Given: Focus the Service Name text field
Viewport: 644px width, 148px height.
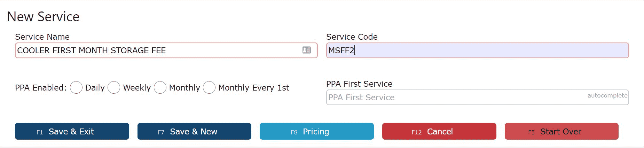Looking at the screenshot, I should click(166, 50).
